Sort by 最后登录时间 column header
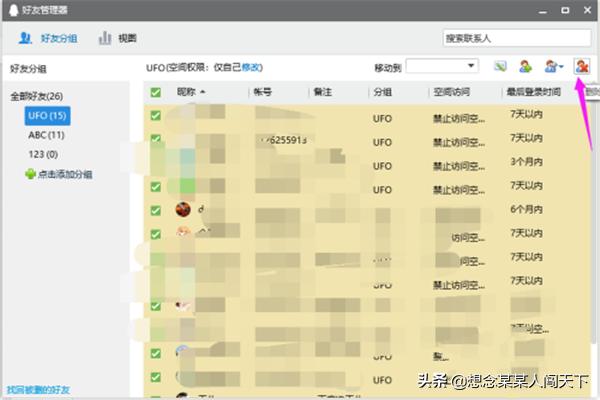 pos(533,92)
